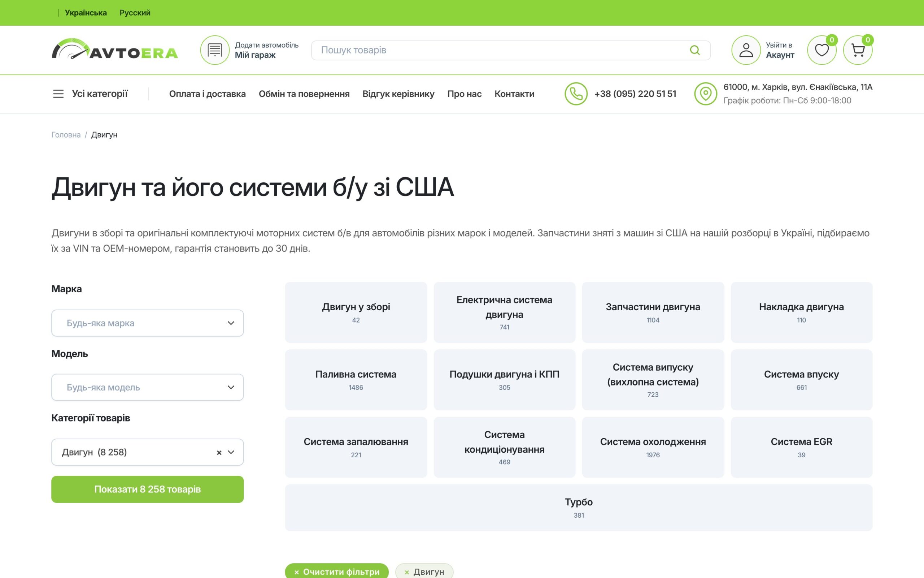
Task: Click Показати 8 258 товарів button
Action: pos(147,489)
